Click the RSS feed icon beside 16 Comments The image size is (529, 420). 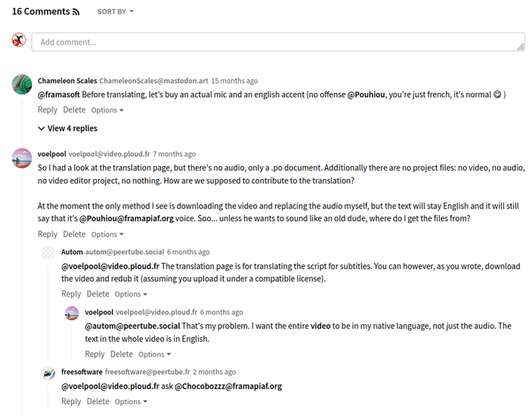point(76,12)
